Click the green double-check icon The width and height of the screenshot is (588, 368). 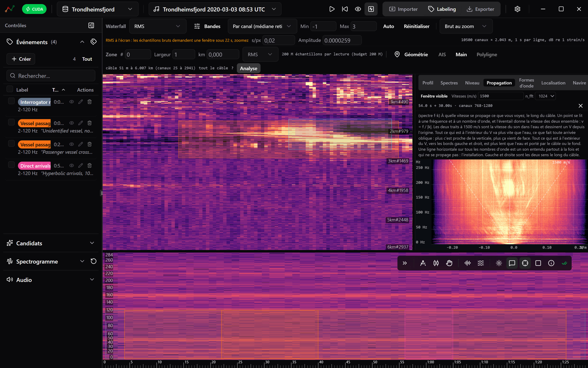click(x=564, y=263)
